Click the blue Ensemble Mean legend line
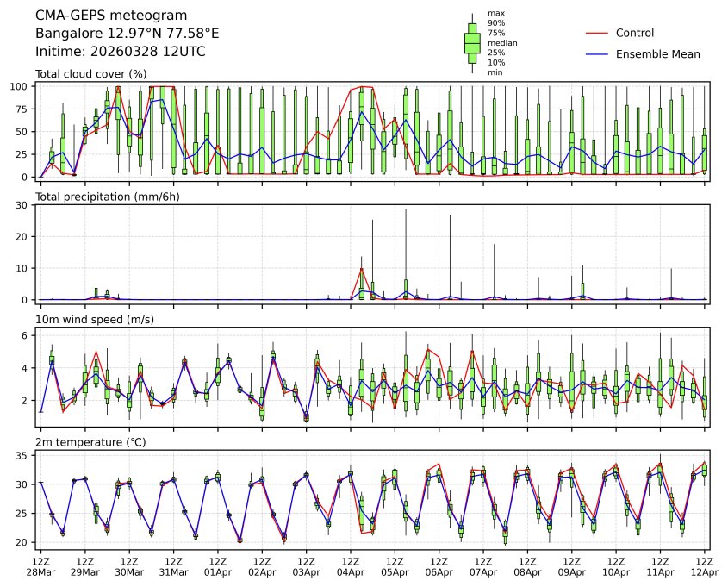 pyautogui.click(x=596, y=54)
